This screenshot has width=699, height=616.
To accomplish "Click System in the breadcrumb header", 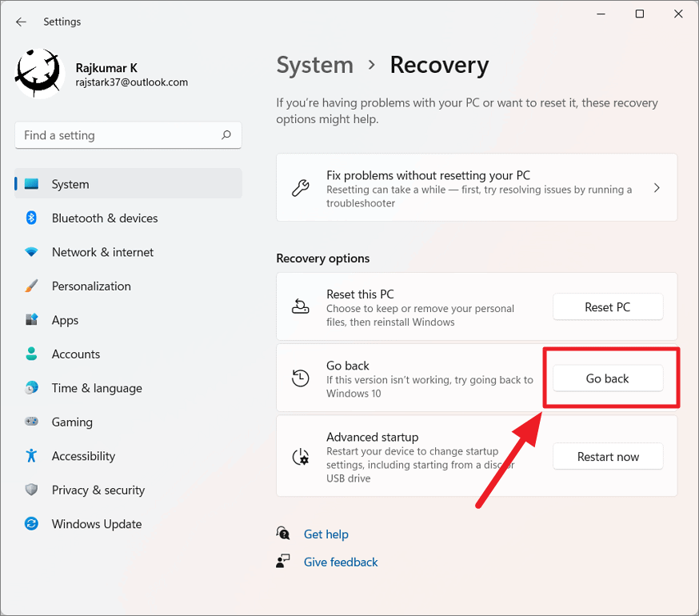I will click(x=314, y=65).
